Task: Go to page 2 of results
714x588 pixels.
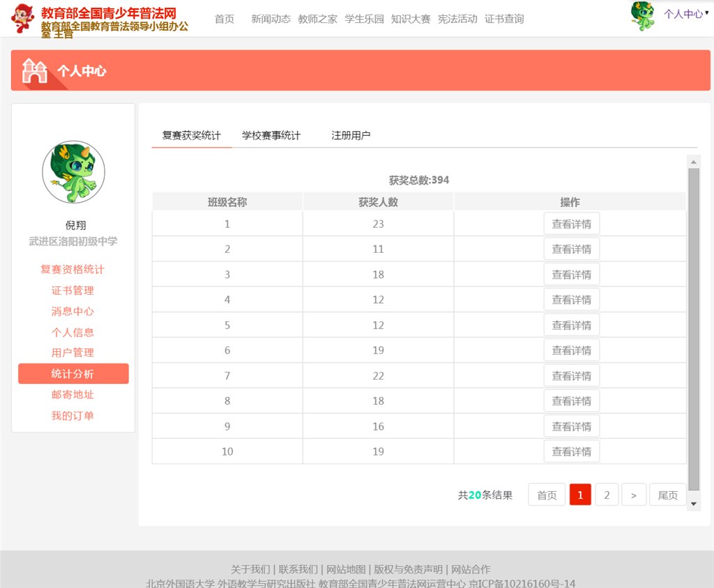Action: pos(607,495)
